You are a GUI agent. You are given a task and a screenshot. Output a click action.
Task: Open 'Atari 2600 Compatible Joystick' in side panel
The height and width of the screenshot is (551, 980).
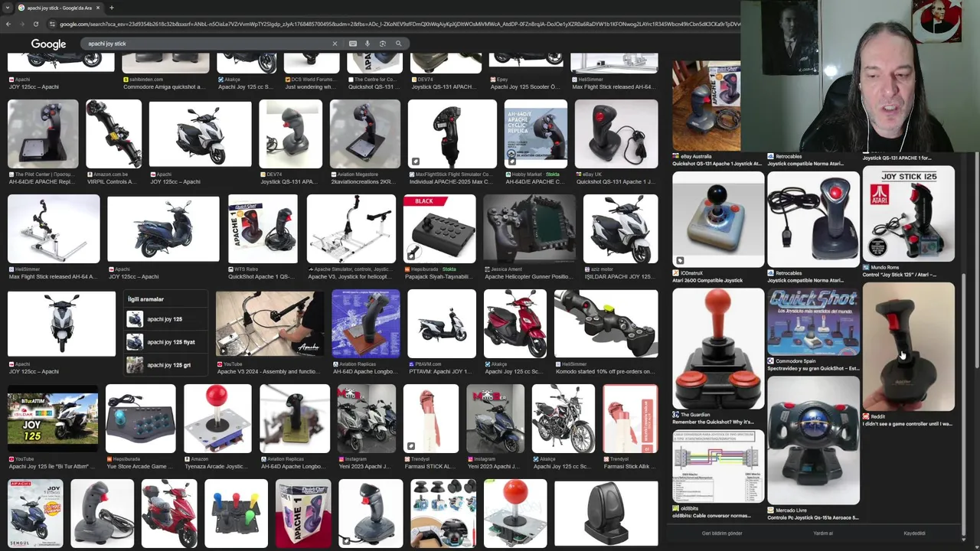[x=717, y=227]
